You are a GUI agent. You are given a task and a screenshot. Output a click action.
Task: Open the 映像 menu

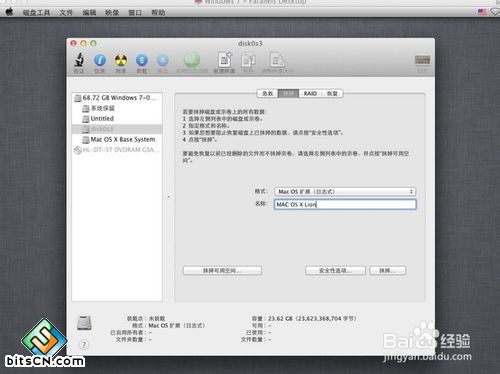[112, 13]
